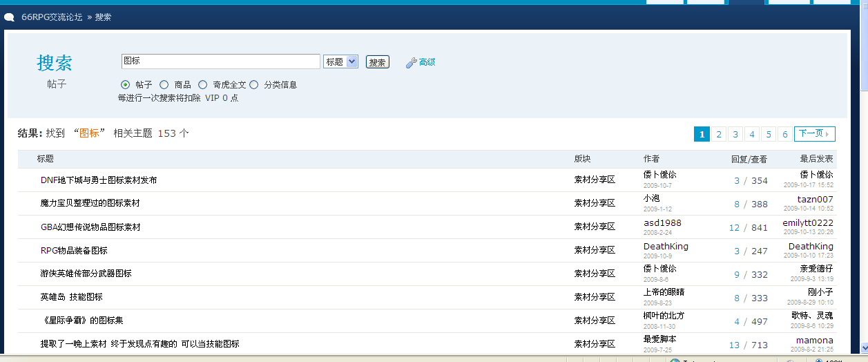Click last post time 2009-10-13 20:26

[x=809, y=232]
